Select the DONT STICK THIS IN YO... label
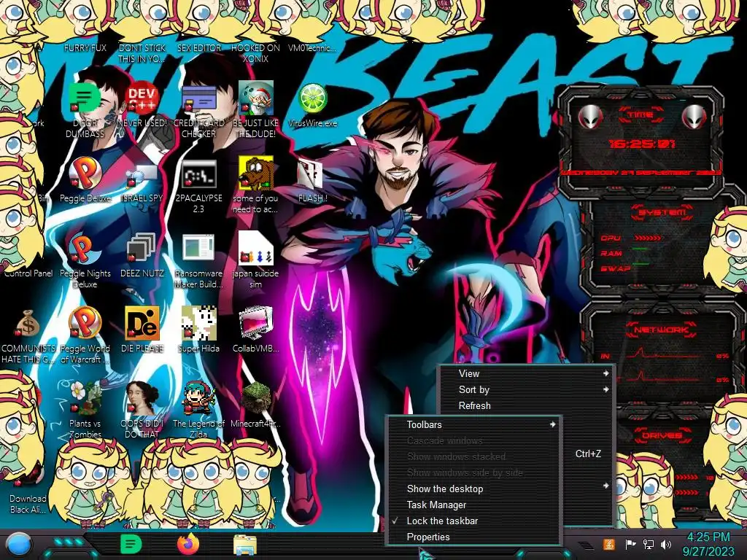Viewport: 747px width, 560px height. (x=142, y=53)
